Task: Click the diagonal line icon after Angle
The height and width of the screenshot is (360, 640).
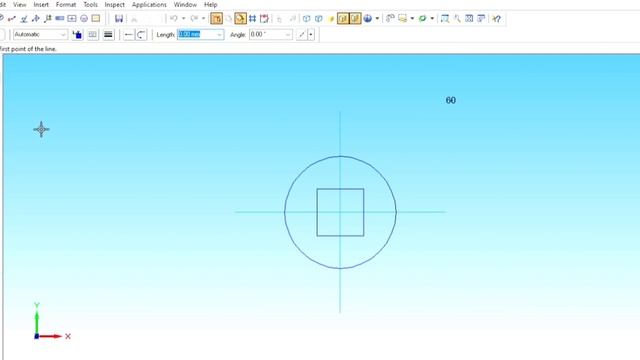Action: tap(302, 35)
